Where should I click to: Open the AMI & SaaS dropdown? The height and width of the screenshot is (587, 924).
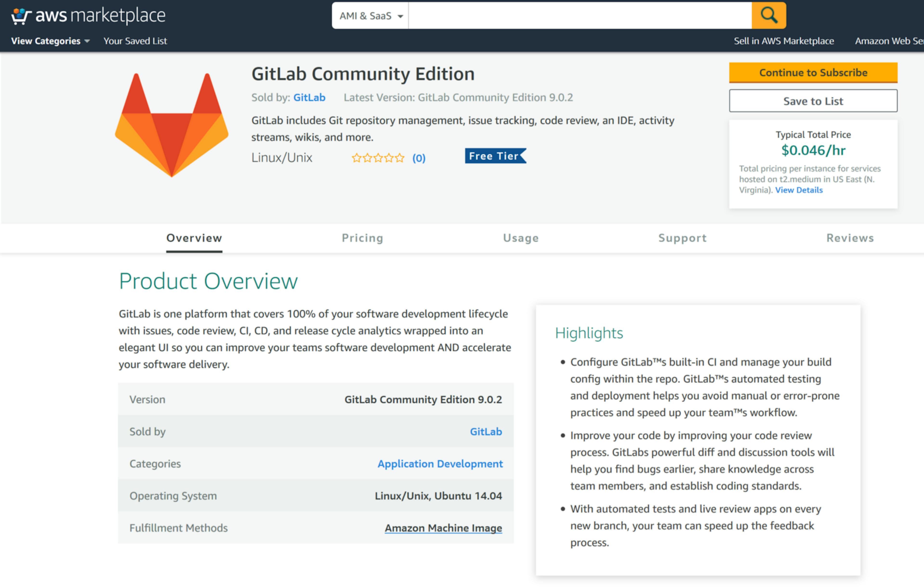370,16
